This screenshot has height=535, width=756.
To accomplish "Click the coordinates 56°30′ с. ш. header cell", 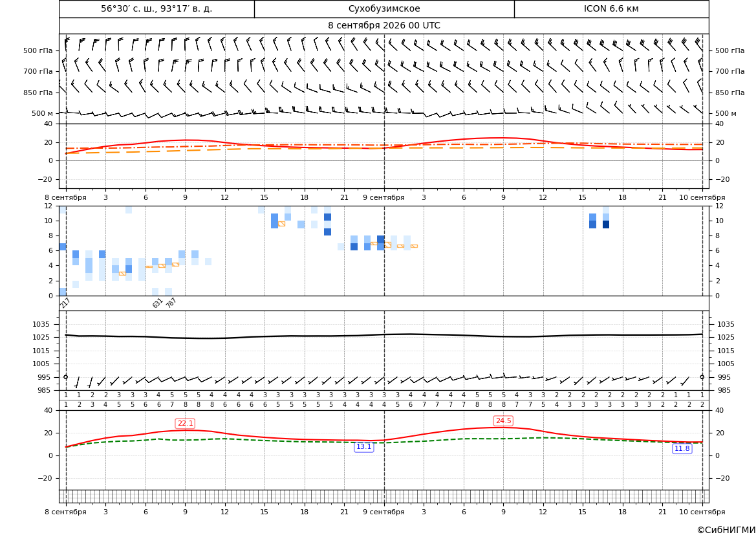I will point(157,8).
